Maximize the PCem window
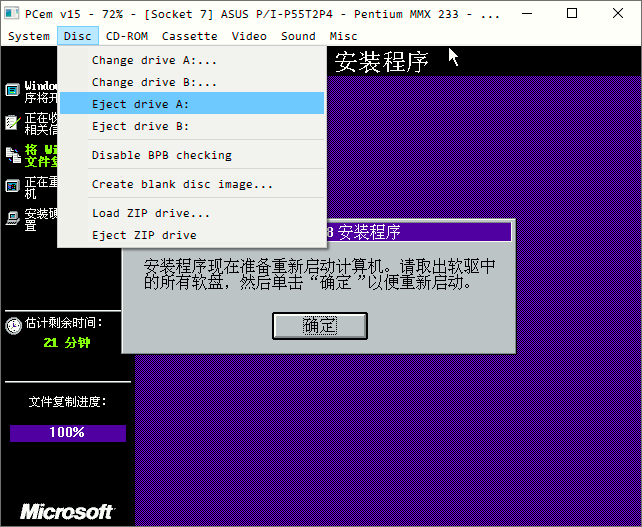 pos(572,14)
